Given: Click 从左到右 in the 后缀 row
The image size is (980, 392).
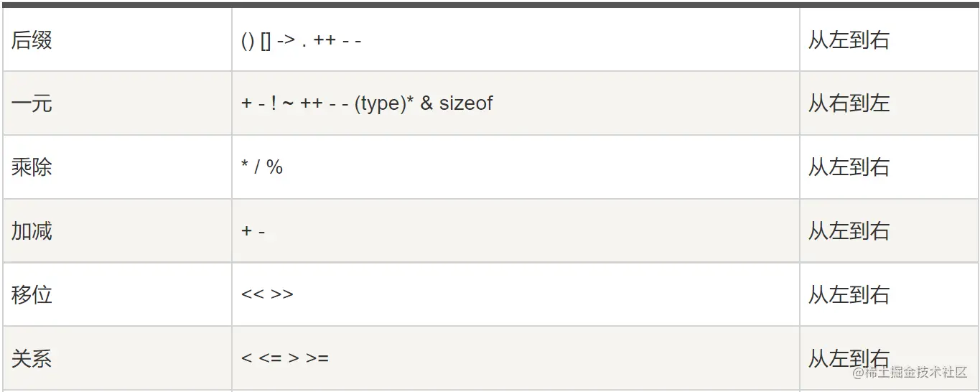Looking at the screenshot, I should pos(849,40).
